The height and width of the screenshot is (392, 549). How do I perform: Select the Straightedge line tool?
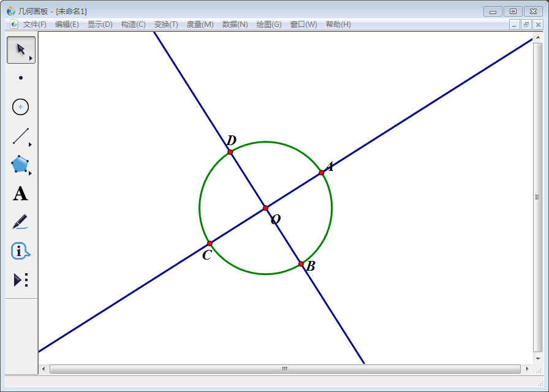tap(21, 135)
